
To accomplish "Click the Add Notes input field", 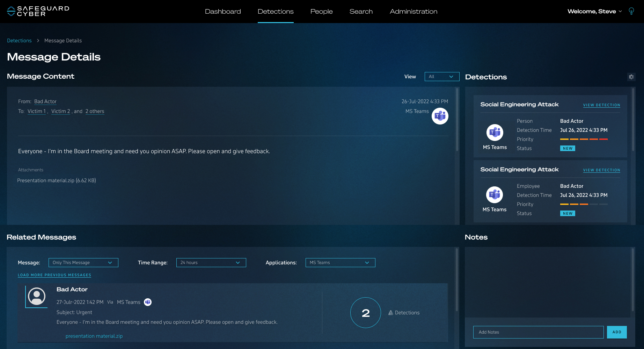I will point(538,332).
